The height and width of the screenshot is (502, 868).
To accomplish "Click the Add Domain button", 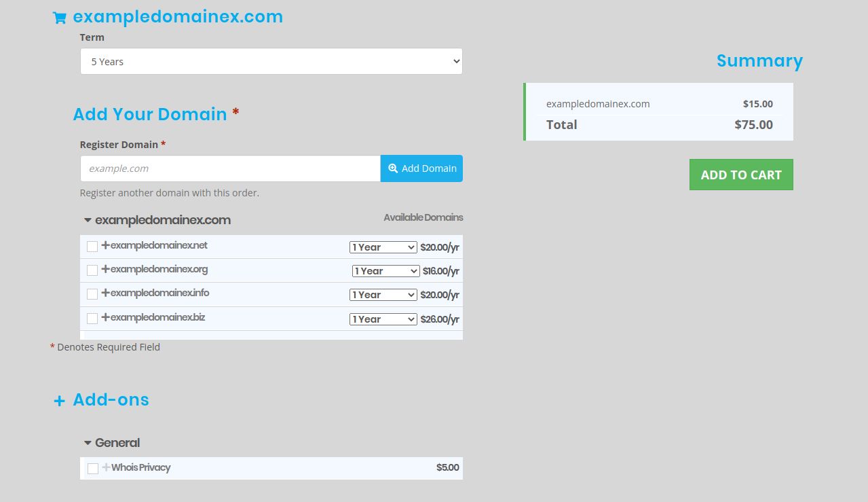I will [x=421, y=168].
